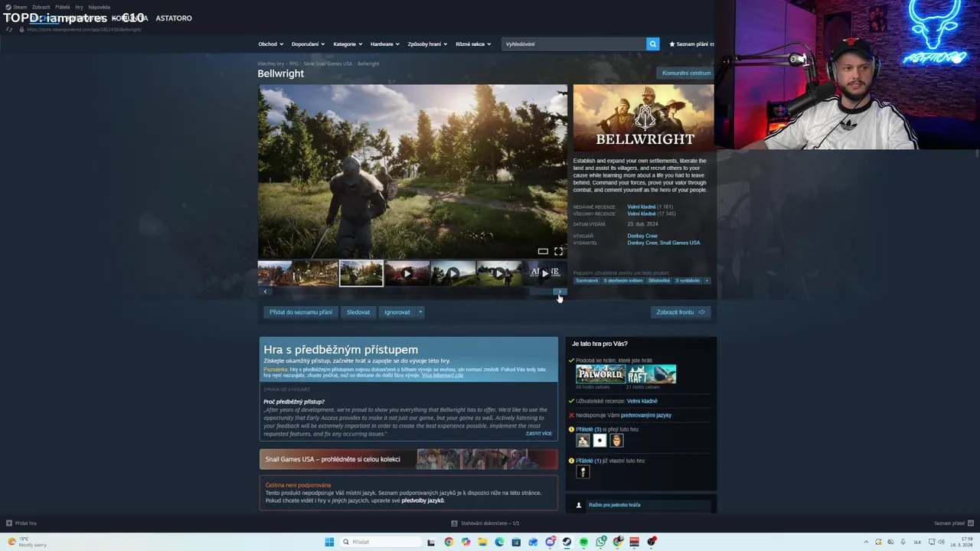This screenshot has width=980, height=551.
Task: Open Komunitní centrum button
Action: click(686, 73)
